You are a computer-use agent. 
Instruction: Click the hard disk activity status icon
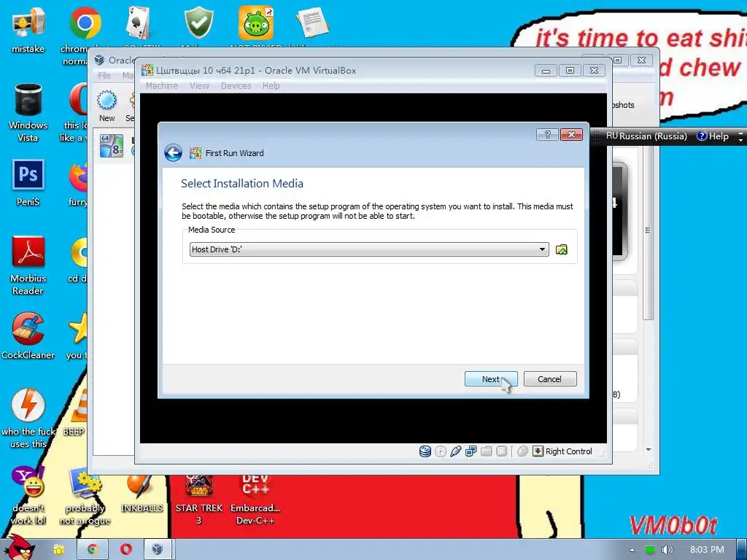click(x=425, y=451)
